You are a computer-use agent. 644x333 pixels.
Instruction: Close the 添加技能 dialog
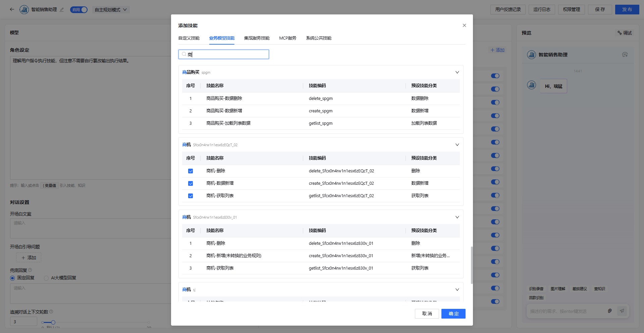464,25
